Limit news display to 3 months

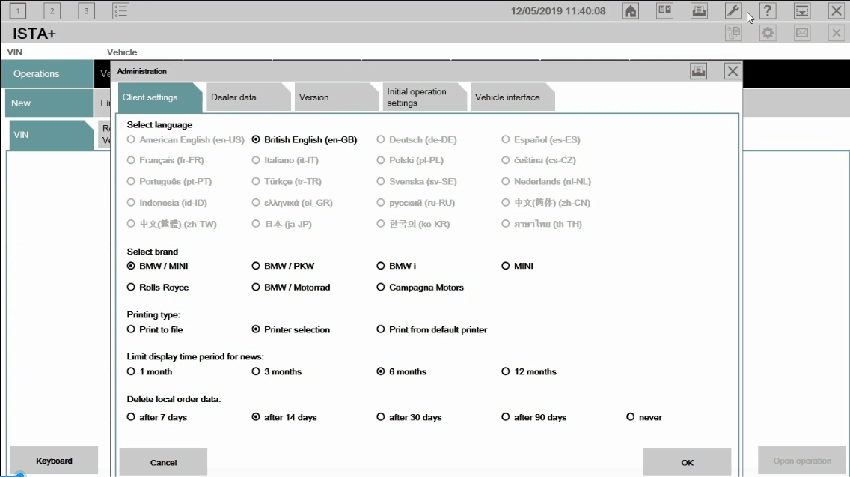277,371
